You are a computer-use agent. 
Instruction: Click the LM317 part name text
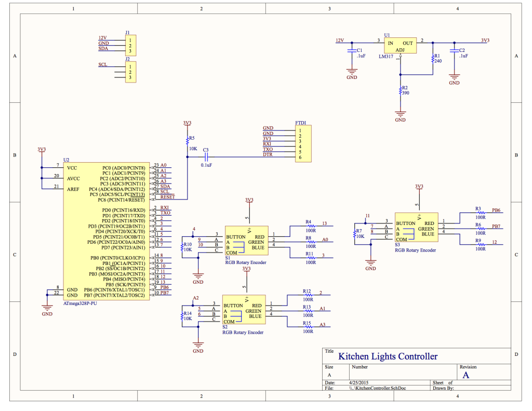click(386, 57)
